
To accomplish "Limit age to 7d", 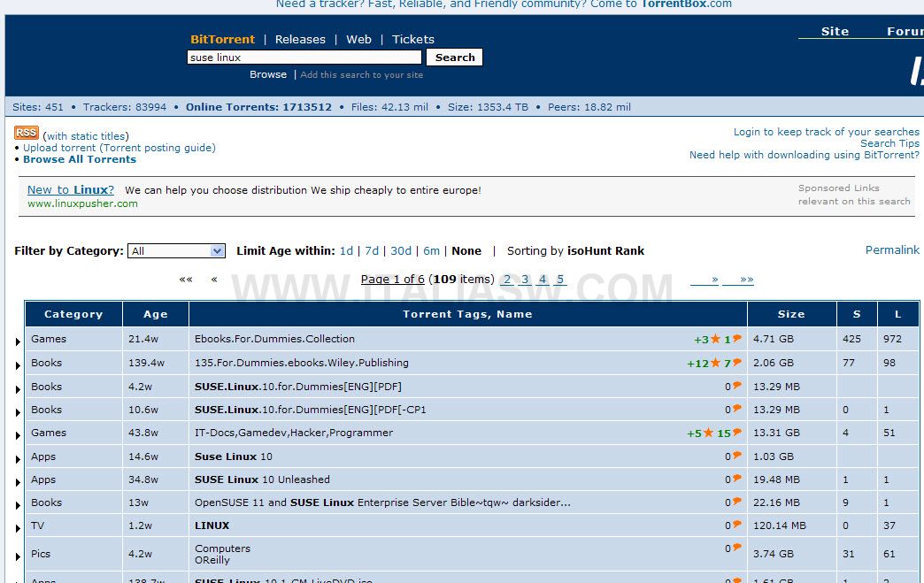I will pos(371,251).
